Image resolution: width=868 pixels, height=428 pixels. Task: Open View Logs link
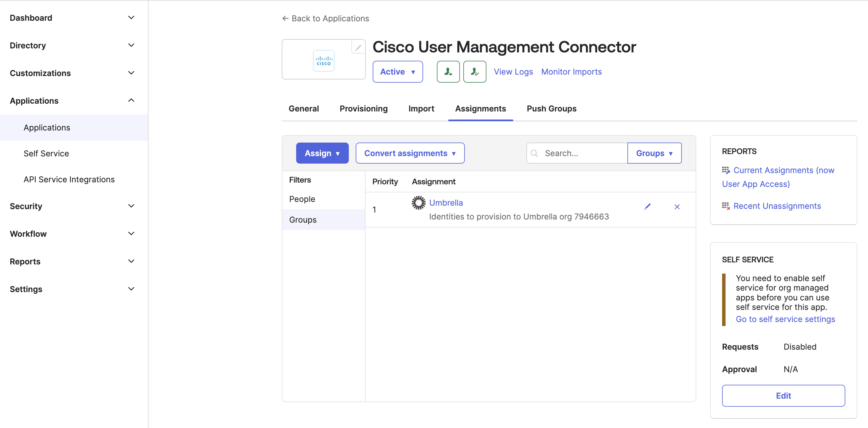click(513, 72)
